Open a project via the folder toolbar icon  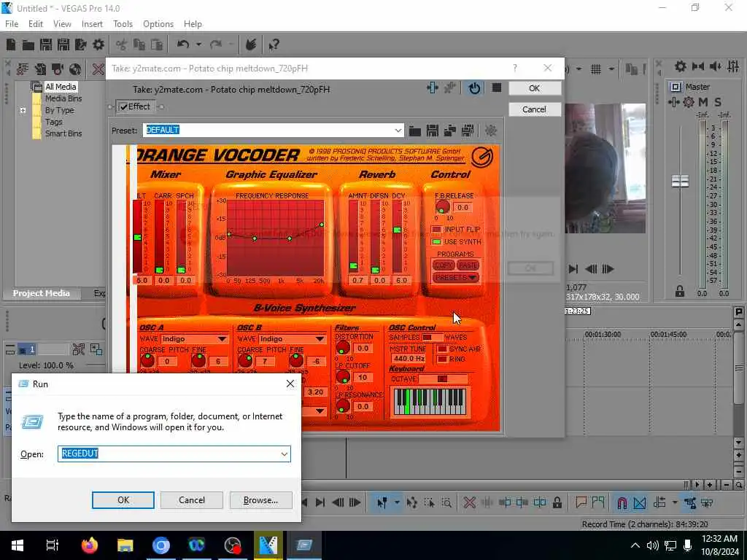point(28,44)
